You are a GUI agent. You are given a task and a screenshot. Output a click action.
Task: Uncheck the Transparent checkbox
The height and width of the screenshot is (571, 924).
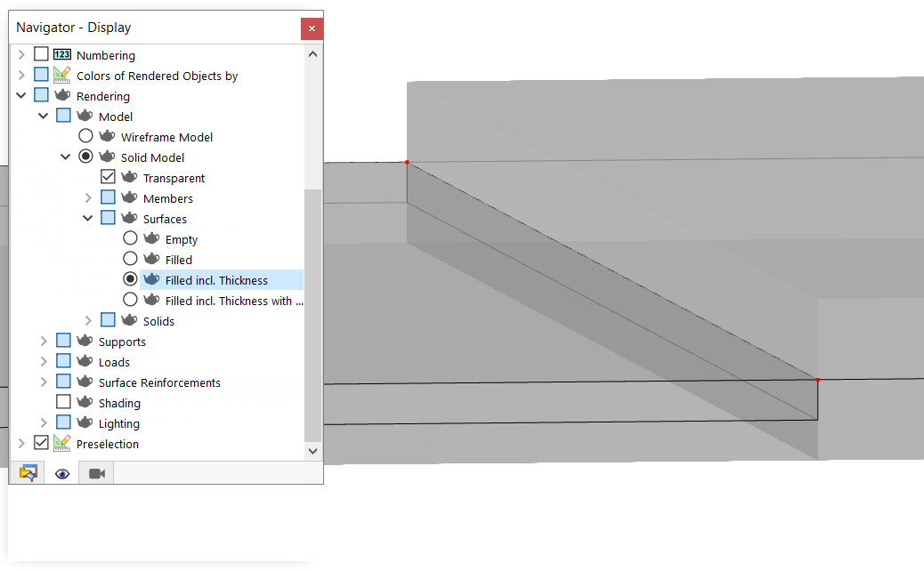tap(108, 177)
